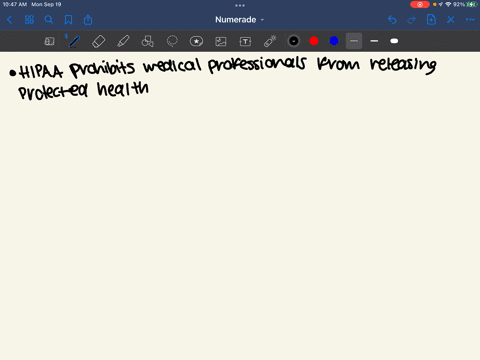Open the thumbnail grid view
This screenshot has width=480, height=360.
tap(29, 20)
